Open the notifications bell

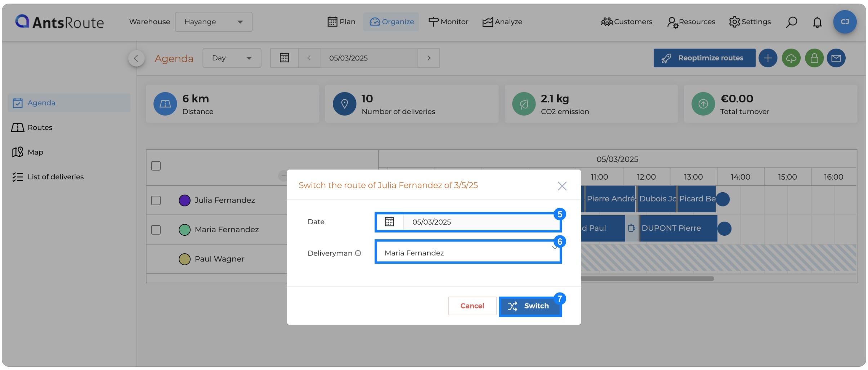click(x=817, y=22)
